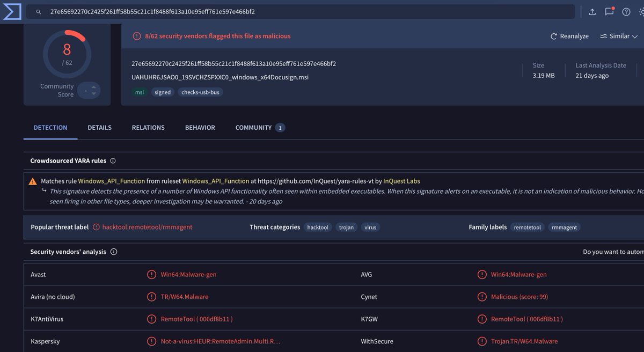Click the hacktool.remotetool/rmmagent threat label
644x352 pixels.
(x=147, y=227)
